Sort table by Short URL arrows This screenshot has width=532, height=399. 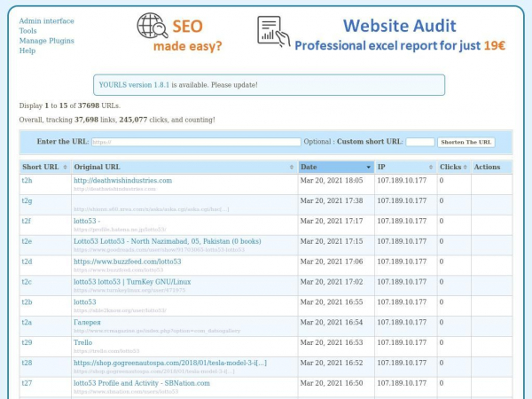pyautogui.click(x=65, y=168)
